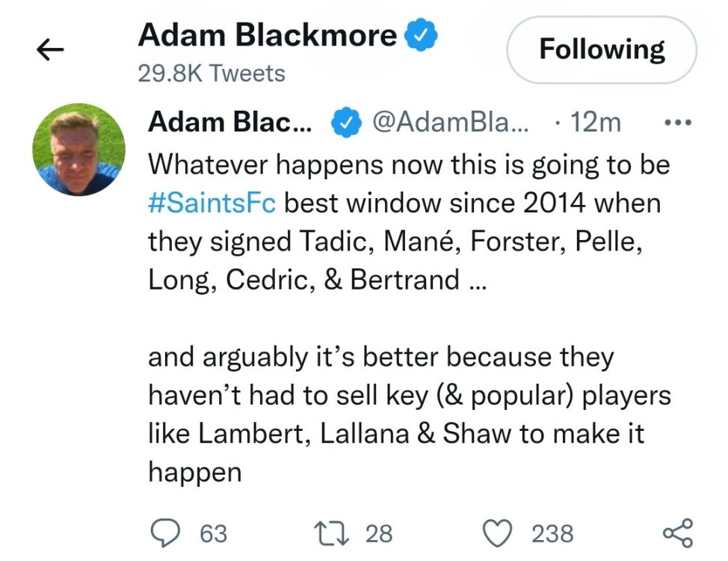
Task: Select the truncated 'Adam Blac...' author name
Action: [230, 123]
